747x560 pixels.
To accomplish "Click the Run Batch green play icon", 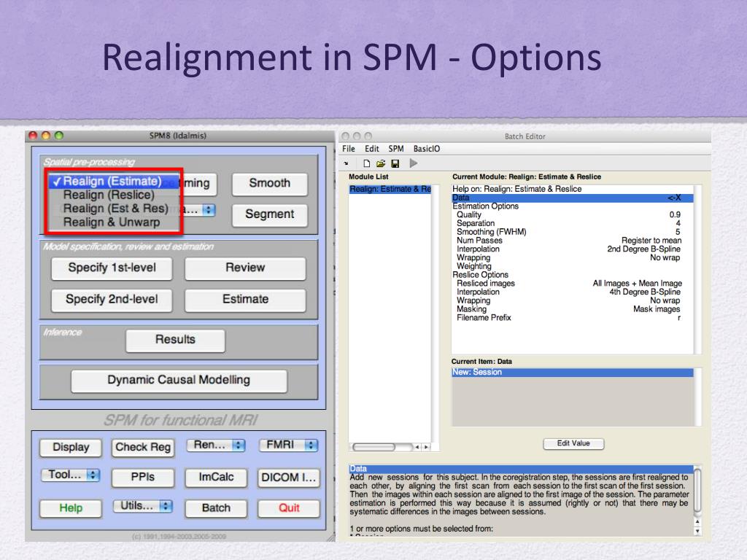I will tap(414, 163).
